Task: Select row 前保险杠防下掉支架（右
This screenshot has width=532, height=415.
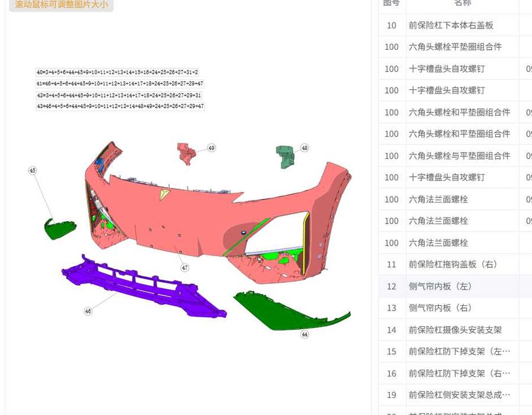Action: (x=456, y=373)
